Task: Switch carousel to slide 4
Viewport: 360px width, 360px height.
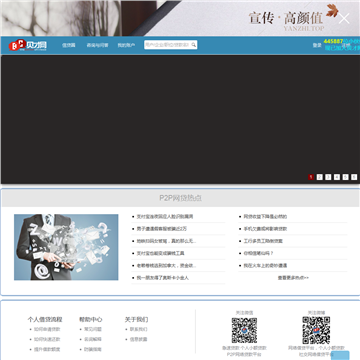Action: 337,177
